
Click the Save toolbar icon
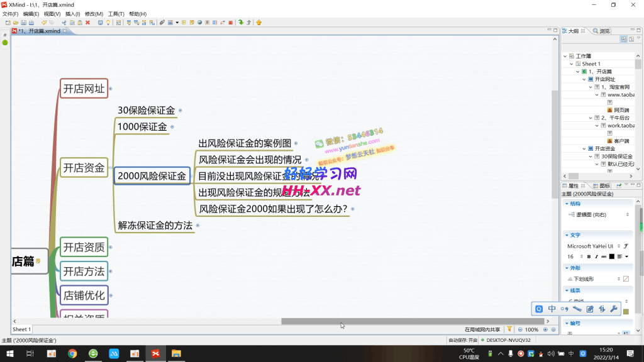point(23,23)
